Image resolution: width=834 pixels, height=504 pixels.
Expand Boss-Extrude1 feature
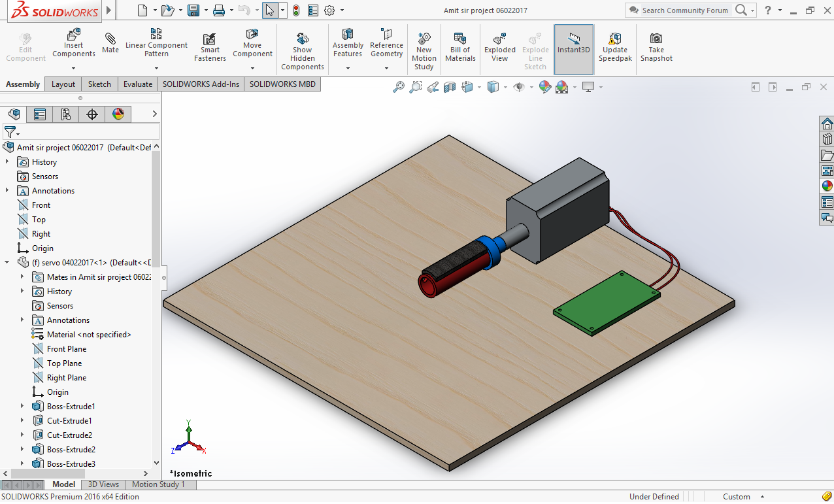coord(22,406)
